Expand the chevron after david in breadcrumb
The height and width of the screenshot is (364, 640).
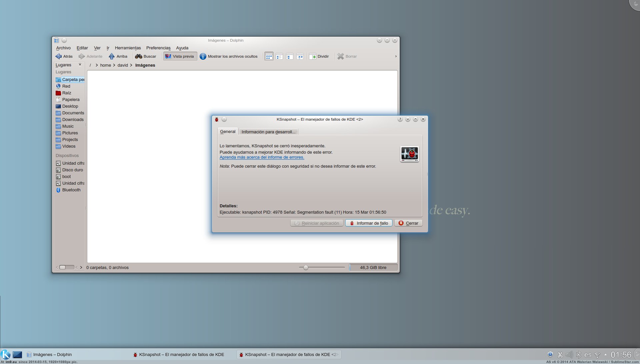point(131,65)
